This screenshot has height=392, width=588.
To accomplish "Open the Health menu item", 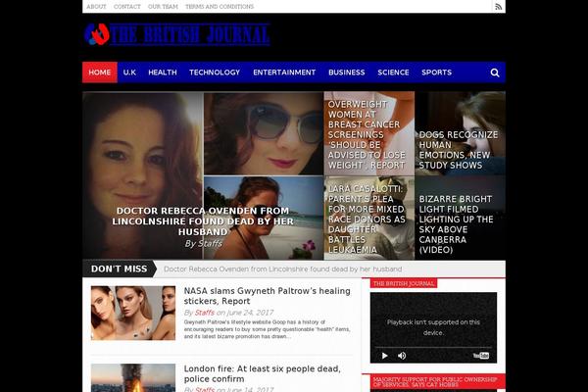I will [163, 73].
